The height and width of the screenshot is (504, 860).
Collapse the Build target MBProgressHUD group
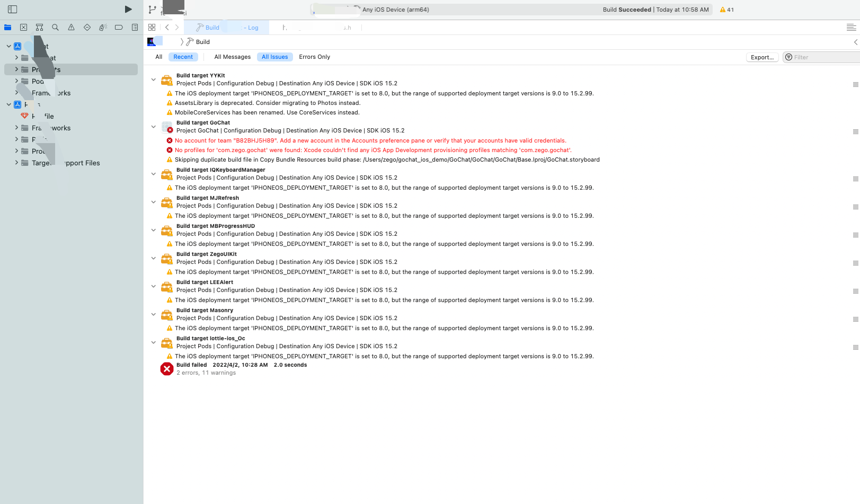pyautogui.click(x=154, y=230)
